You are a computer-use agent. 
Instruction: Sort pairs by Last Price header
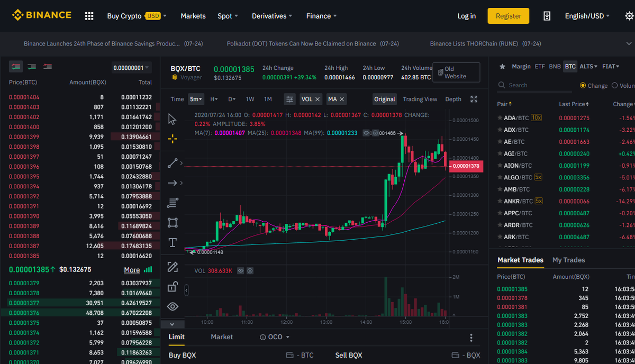coord(574,104)
